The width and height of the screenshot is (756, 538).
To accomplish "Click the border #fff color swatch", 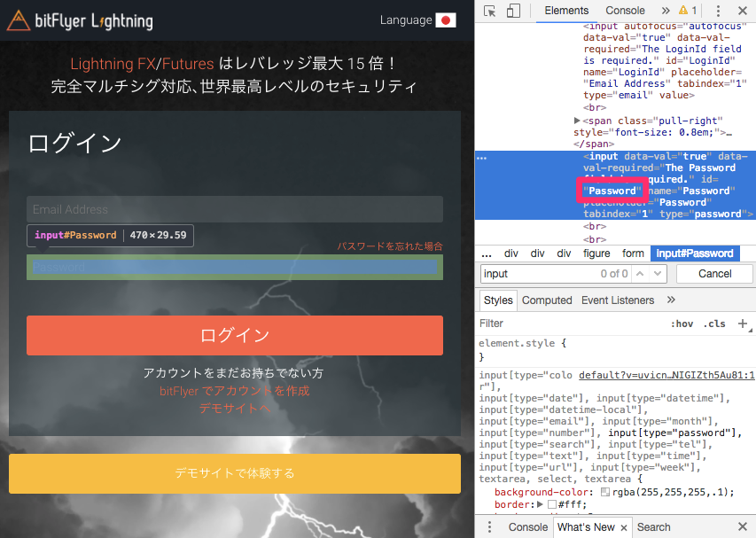I will [x=552, y=504].
